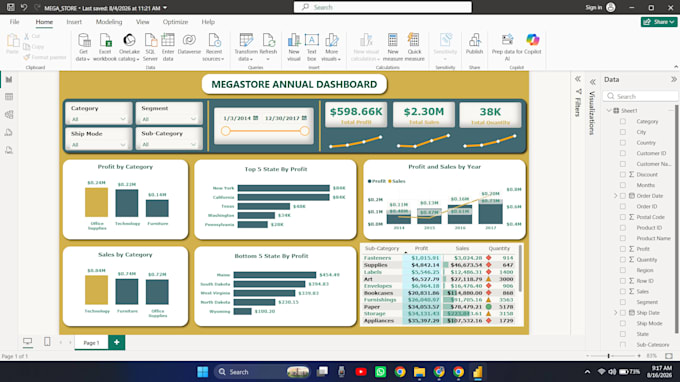Open the Get data menu
The width and height of the screenshot is (680, 382).
pyautogui.click(x=83, y=47)
